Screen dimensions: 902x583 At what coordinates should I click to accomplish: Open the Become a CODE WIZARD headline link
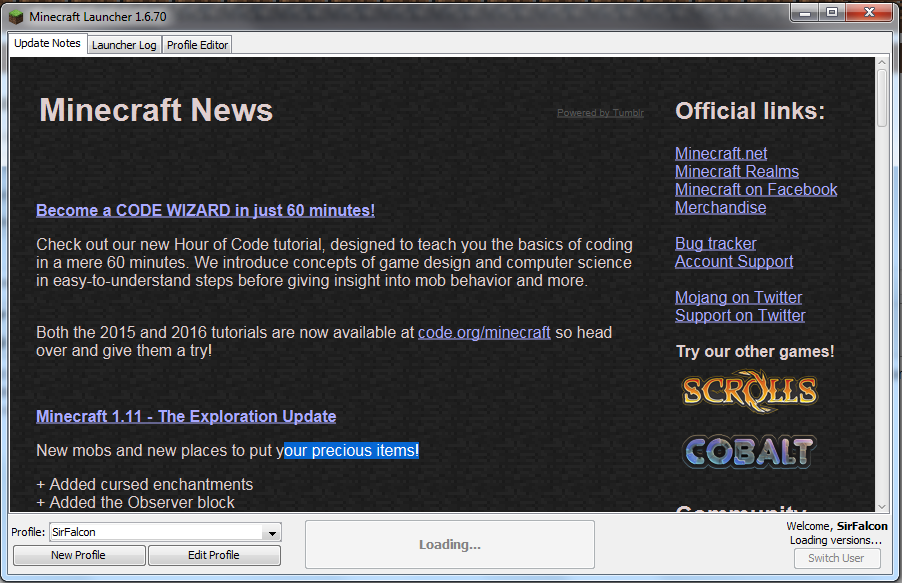(205, 211)
